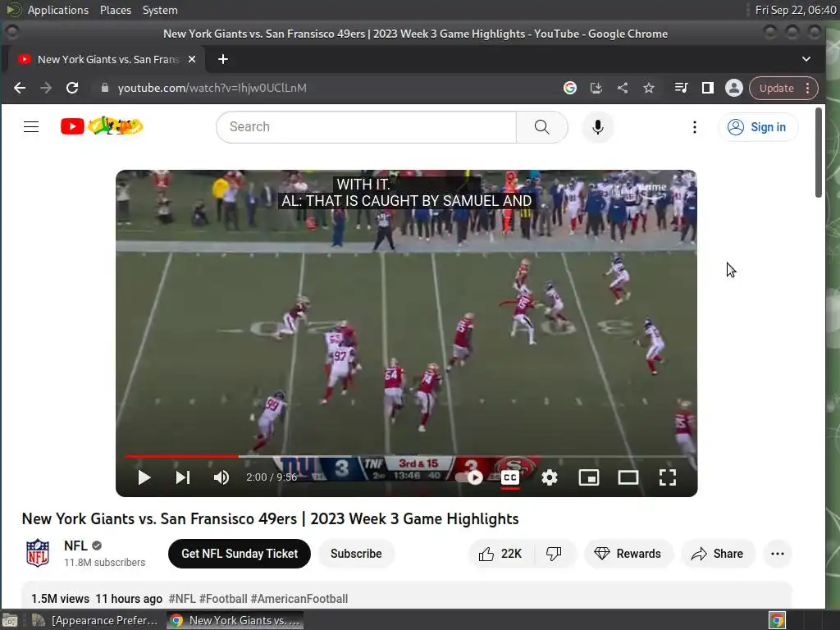Open the Places menu

pyautogui.click(x=116, y=10)
